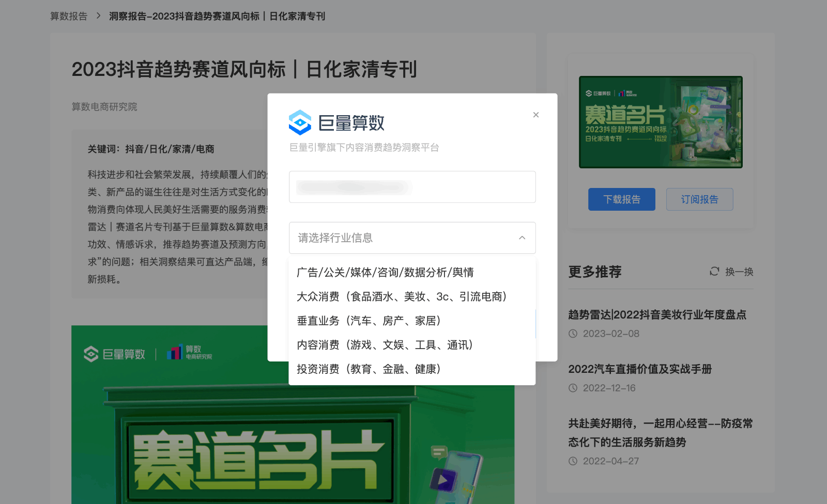This screenshot has width=827, height=504.
Task: Click the clock icon next to 2022-04-27
Action: 573,461
